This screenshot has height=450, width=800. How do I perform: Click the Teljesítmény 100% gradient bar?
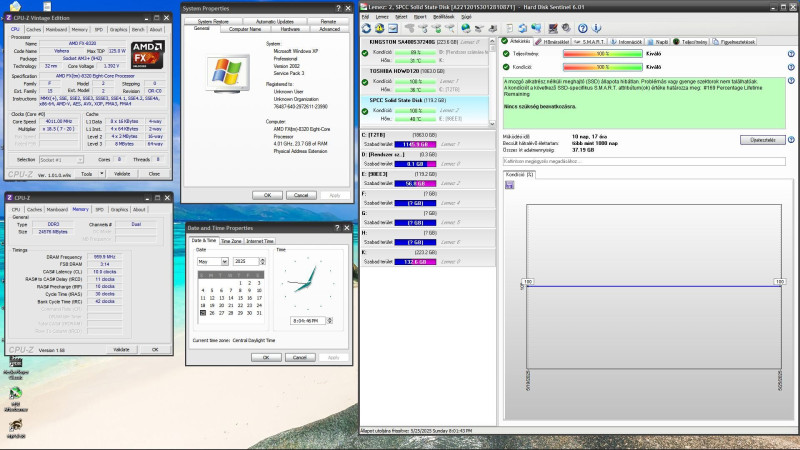point(603,54)
